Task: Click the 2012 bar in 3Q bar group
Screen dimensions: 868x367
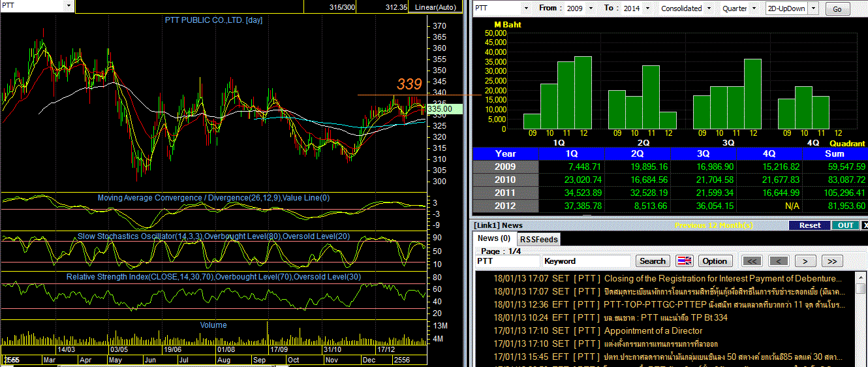Action: 752,94
